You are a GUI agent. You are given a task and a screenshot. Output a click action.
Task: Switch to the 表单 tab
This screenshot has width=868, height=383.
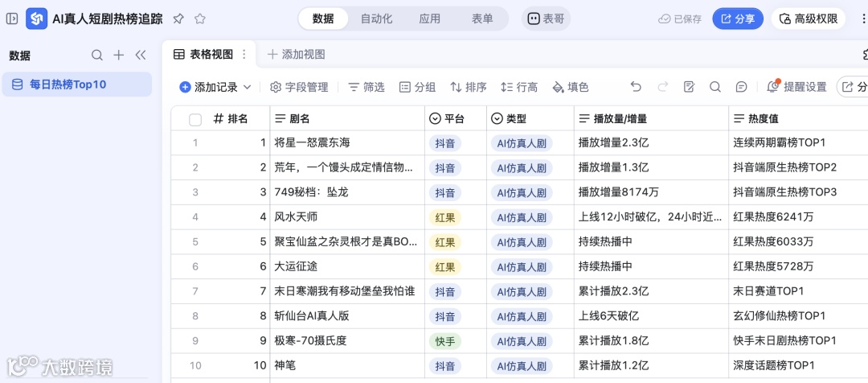[x=482, y=19]
